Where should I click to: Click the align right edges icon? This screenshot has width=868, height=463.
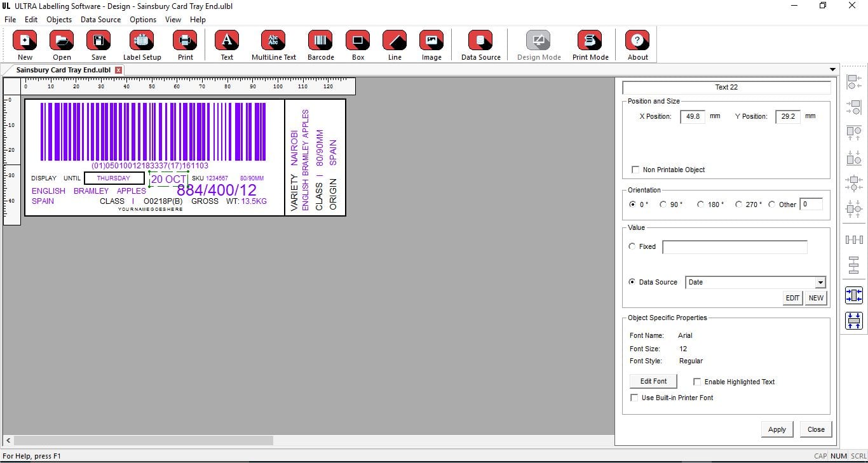[854, 107]
